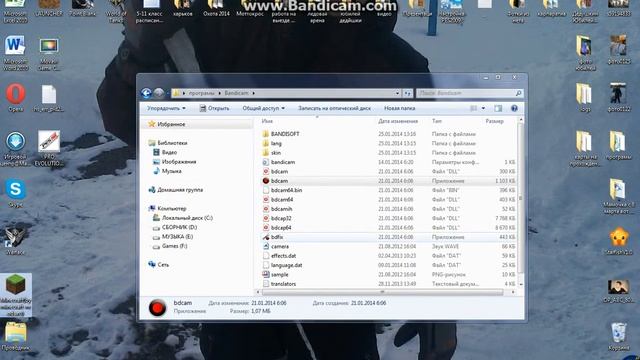The width and height of the screenshot is (640, 360).
Task: Click the Корзина recycle bin icon
Action: click(x=619, y=336)
